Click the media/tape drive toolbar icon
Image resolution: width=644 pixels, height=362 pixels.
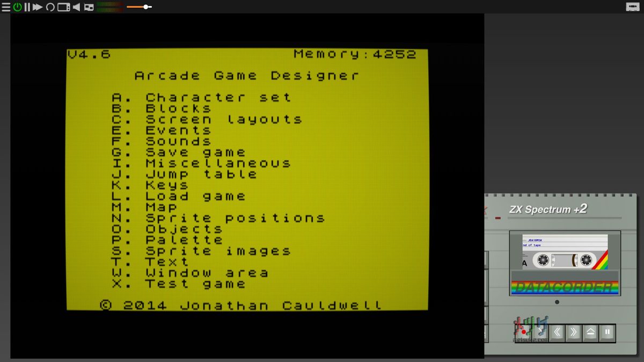coord(88,8)
